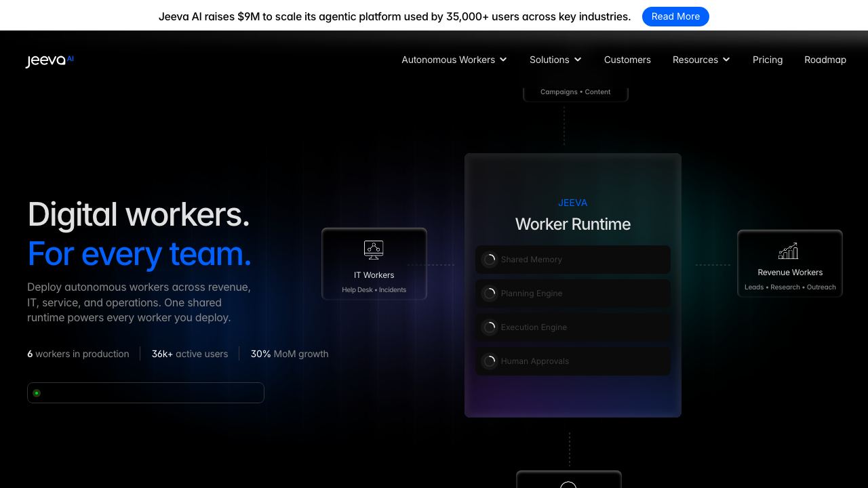Click the Revenue Workers bar chart icon
868x488 pixels.
[788, 251]
